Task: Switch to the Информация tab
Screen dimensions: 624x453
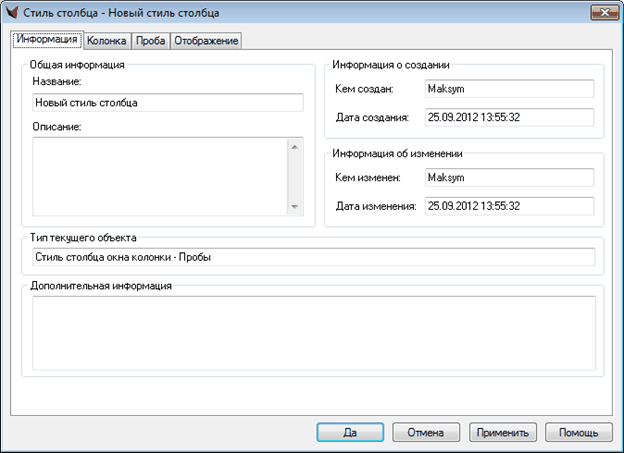Action: click(47, 41)
